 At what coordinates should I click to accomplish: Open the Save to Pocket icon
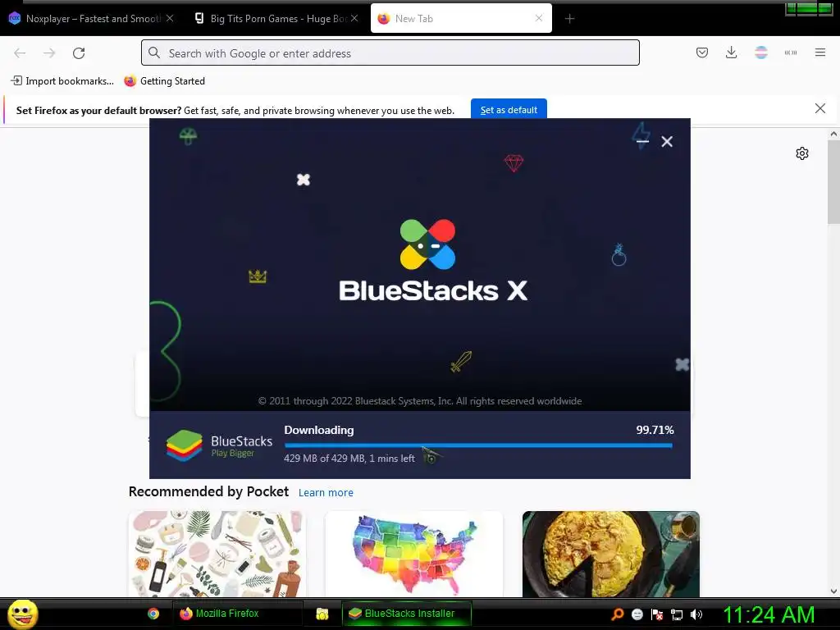coord(702,52)
